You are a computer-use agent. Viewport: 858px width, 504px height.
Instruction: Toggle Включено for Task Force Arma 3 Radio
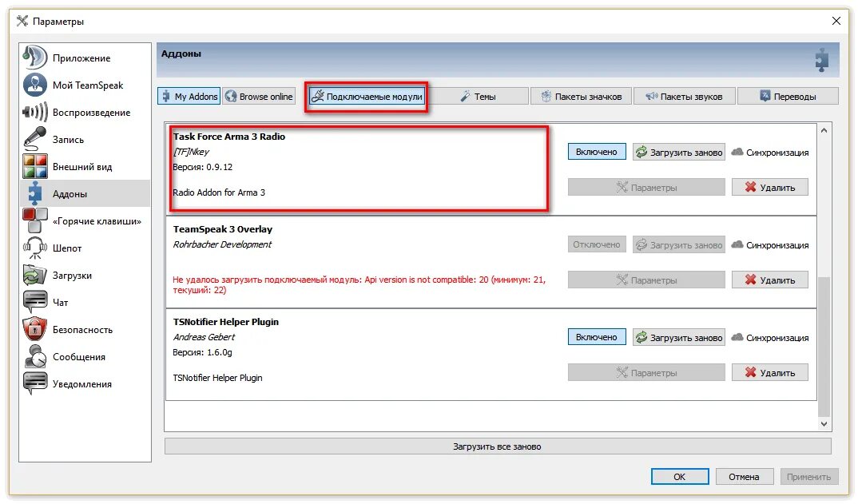point(597,152)
